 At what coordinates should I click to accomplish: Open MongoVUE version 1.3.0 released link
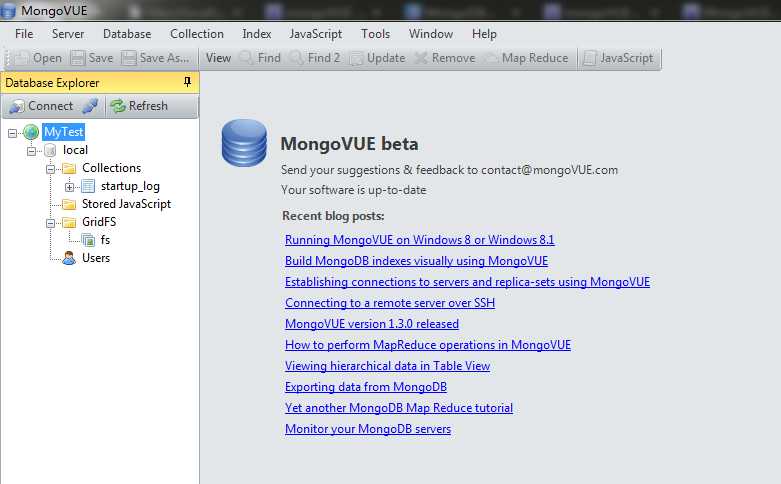click(372, 324)
